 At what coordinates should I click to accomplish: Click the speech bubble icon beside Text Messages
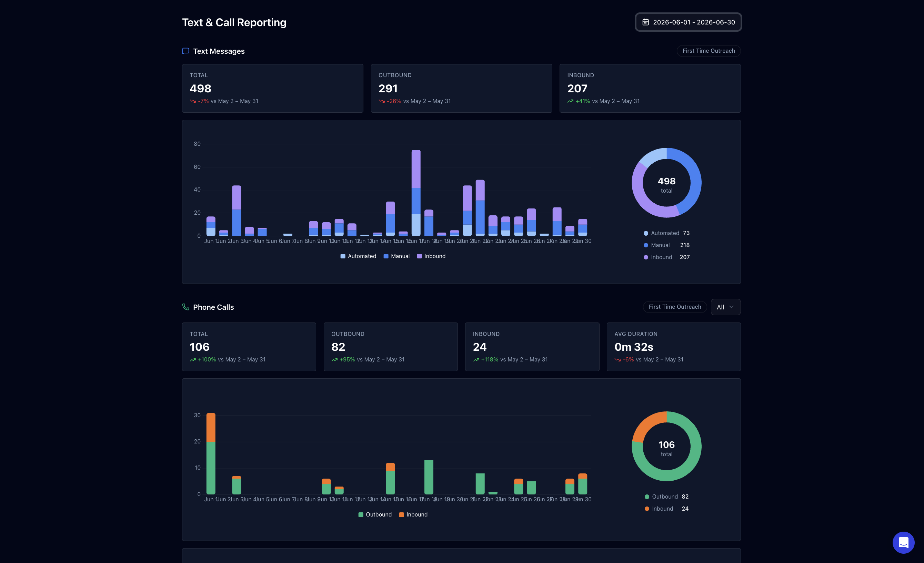click(x=185, y=51)
